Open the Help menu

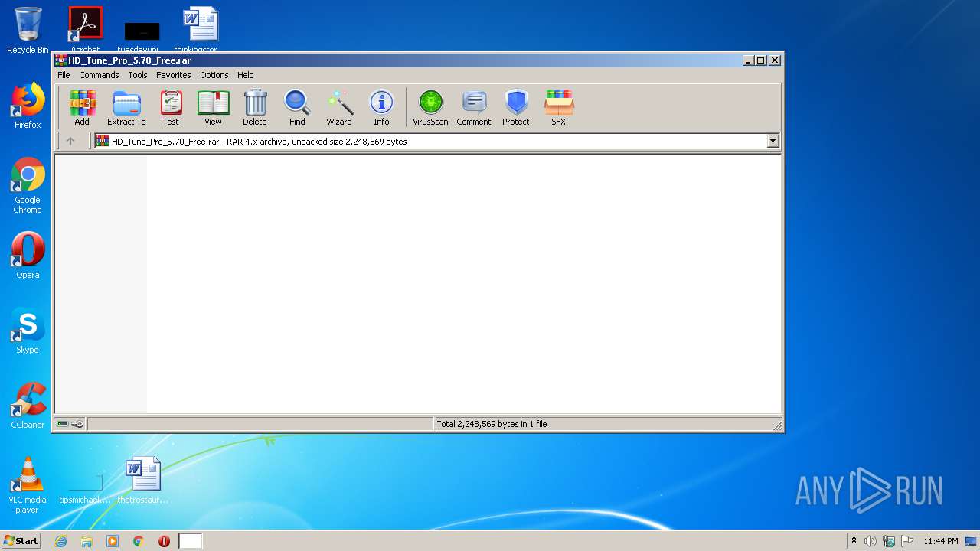coord(245,75)
